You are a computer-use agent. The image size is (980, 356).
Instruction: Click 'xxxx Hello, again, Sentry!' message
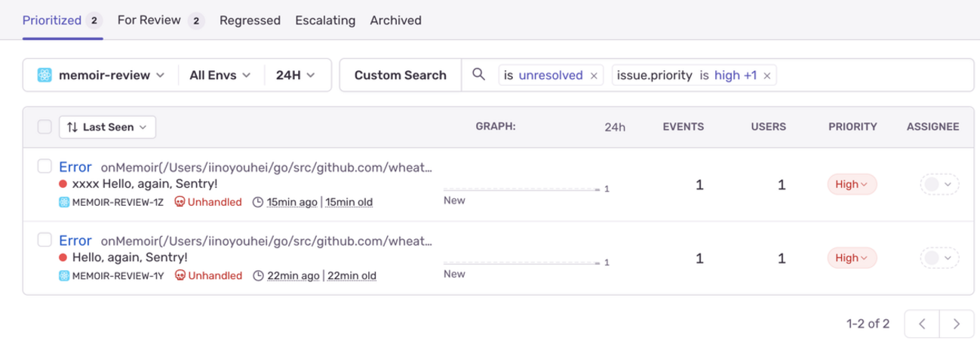tap(145, 183)
